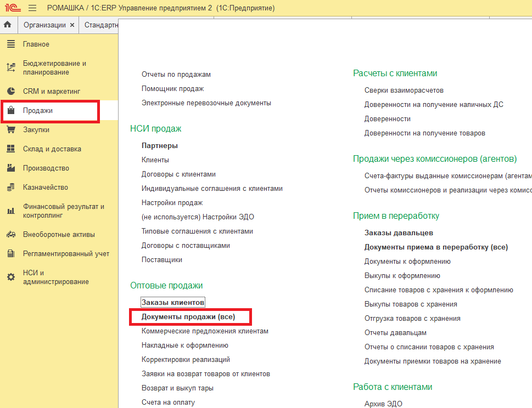Open Корректировки реализаций

186,360
